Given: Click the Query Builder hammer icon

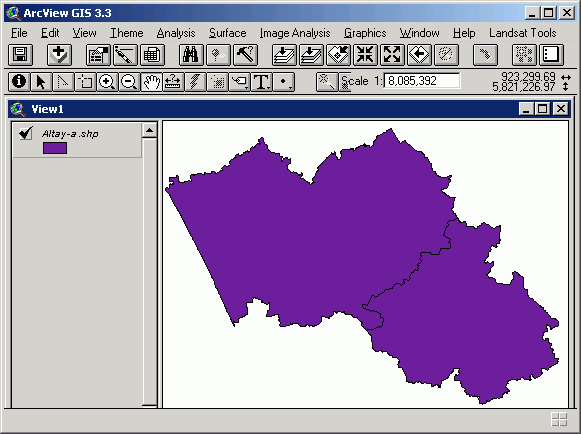Looking at the screenshot, I should click(245, 55).
